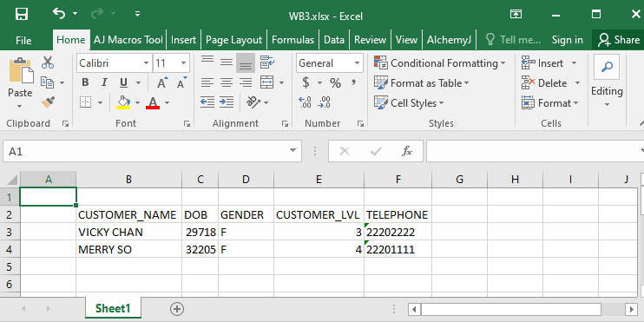Apply accounting dollar format
This screenshot has width=644, height=322.
click(x=306, y=82)
